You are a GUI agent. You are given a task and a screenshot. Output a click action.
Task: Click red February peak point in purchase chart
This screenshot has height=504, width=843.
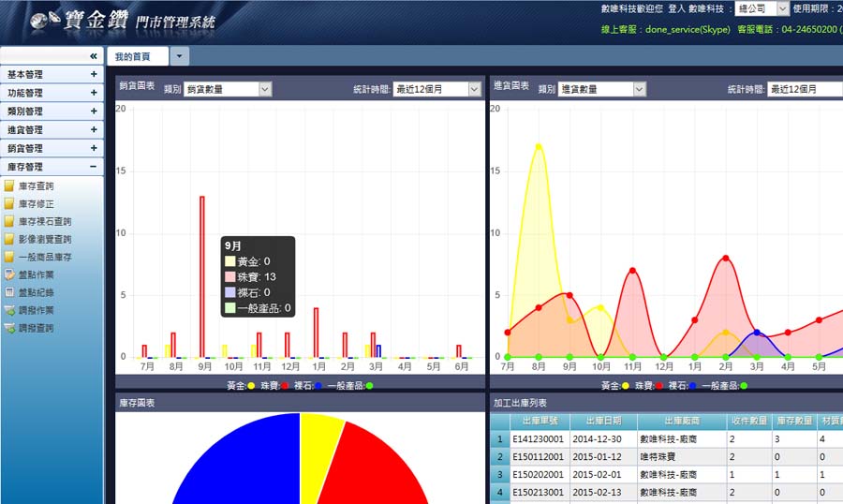726,259
